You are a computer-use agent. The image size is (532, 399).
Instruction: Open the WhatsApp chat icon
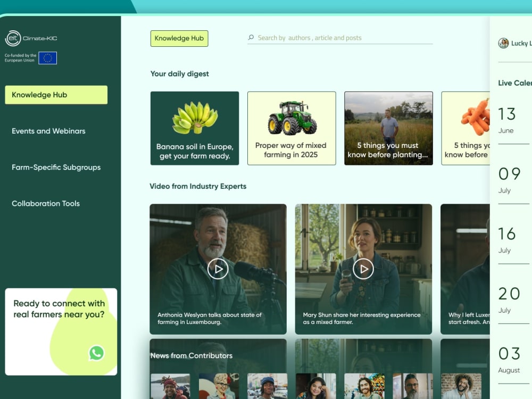[x=96, y=353]
